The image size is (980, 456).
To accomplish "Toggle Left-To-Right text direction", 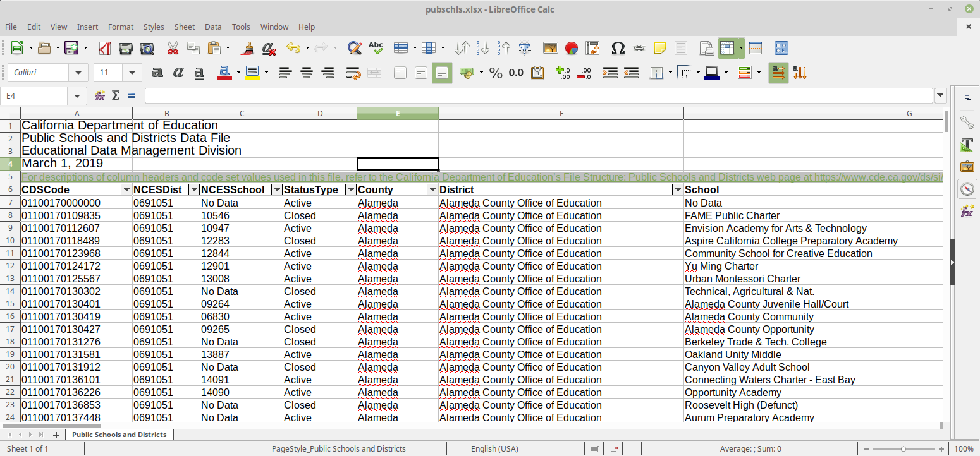I will click(x=779, y=73).
